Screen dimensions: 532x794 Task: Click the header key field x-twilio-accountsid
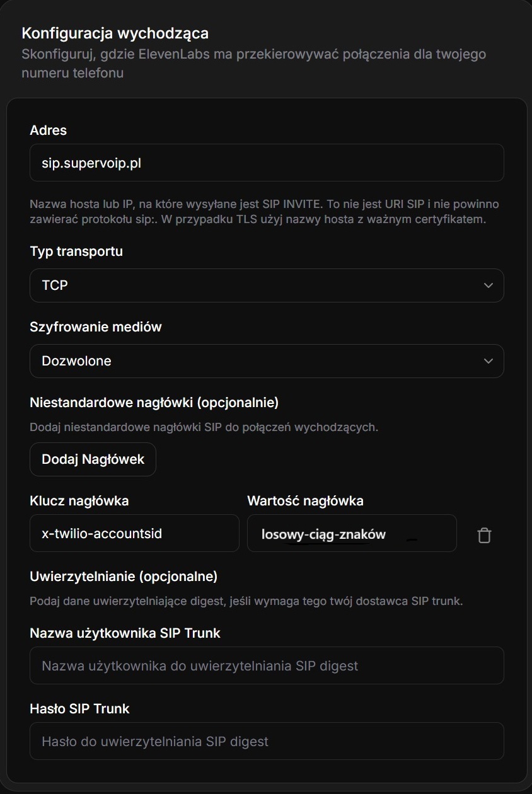click(134, 534)
